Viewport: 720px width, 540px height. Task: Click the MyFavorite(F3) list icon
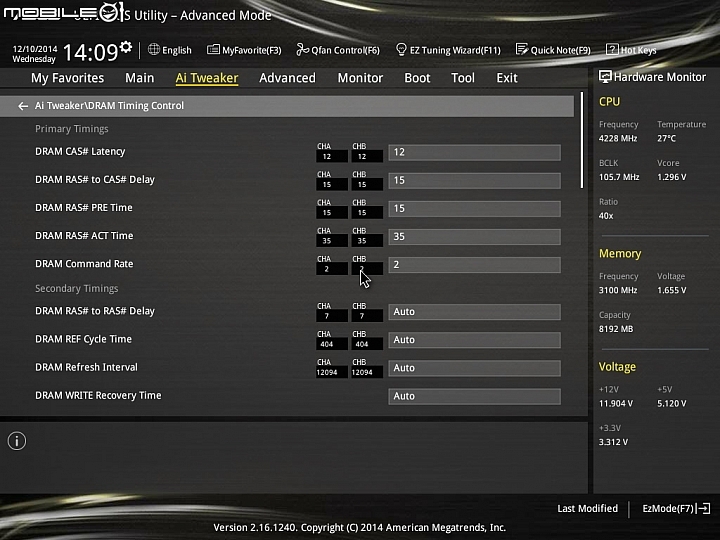click(213, 50)
